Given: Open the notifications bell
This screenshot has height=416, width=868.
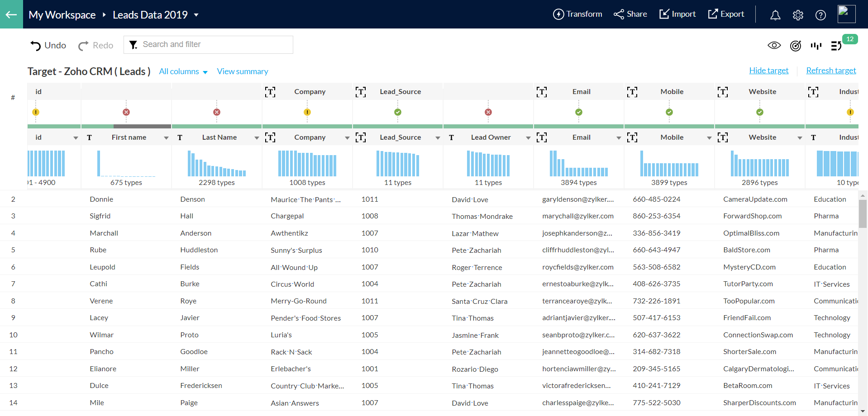Looking at the screenshot, I should [775, 15].
